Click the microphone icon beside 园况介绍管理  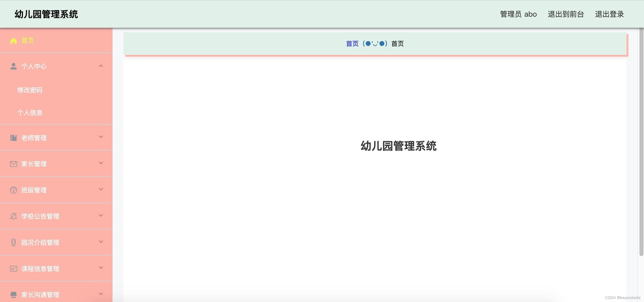(x=13, y=242)
